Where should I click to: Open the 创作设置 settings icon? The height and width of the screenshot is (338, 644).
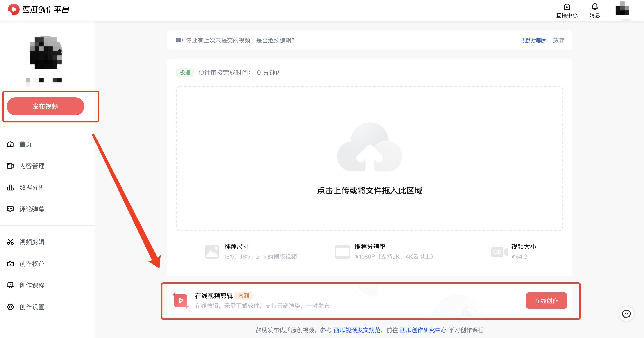[x=10, y=307]
